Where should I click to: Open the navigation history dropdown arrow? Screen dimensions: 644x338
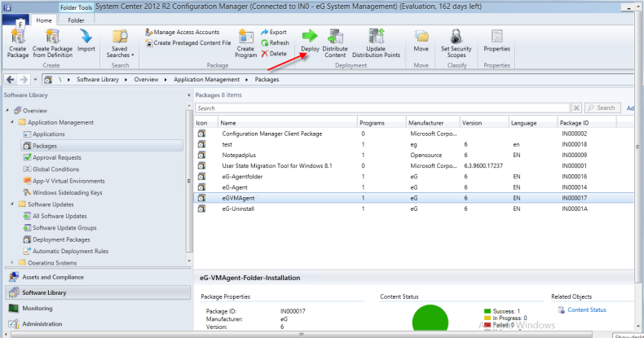pos(35,80)
